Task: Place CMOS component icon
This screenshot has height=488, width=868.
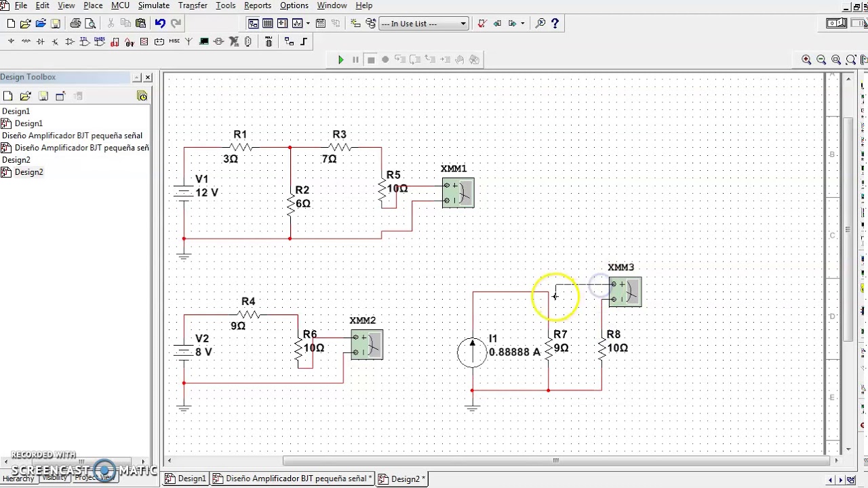Action: (99, 41)
